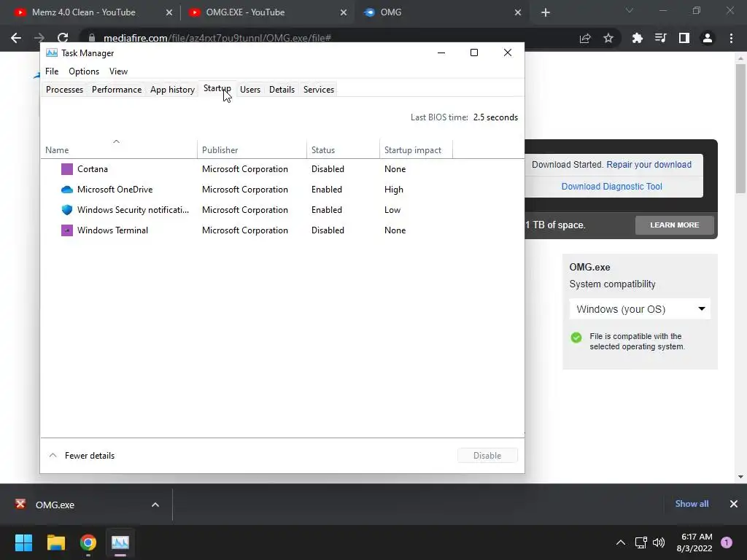Click the MediaFire page vertical scrollbar
Screen dimensions: 747x560
click(x=740, y=130)
